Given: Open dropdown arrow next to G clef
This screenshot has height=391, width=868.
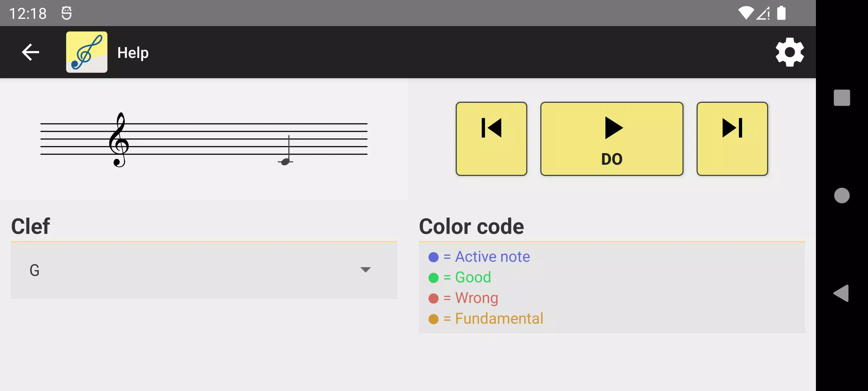Looking at the screenshot, I should click(365, 270).
